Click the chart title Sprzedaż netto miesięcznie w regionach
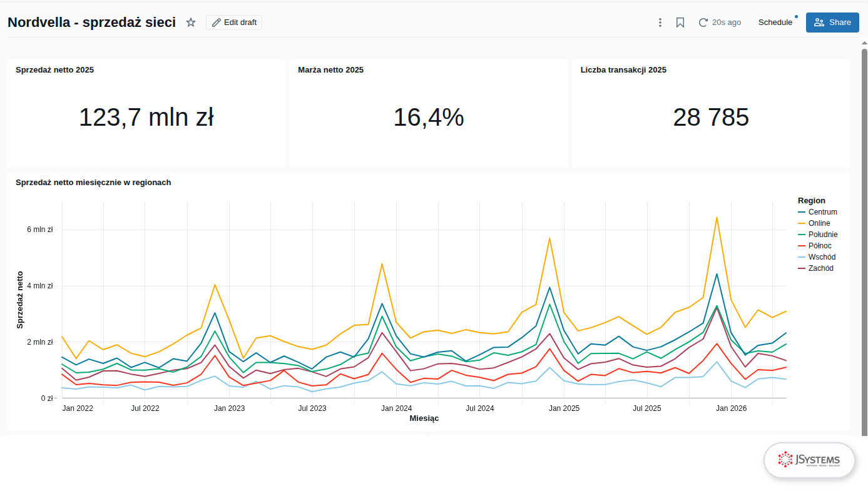This screenshot has width=868, height=491. (x=93, y=183)
